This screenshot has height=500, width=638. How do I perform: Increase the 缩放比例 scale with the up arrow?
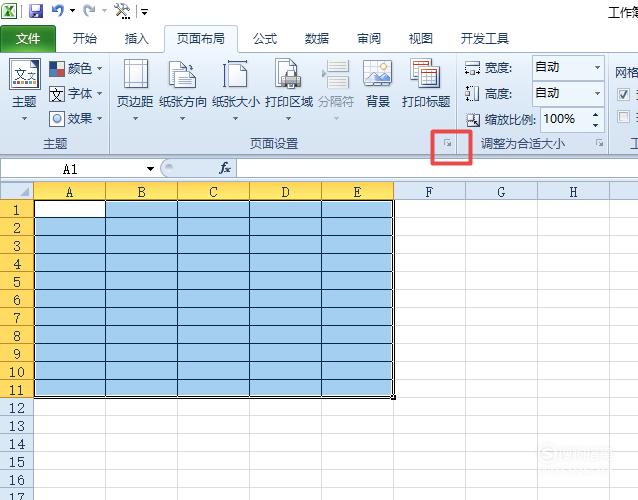[x=596, y=114]
